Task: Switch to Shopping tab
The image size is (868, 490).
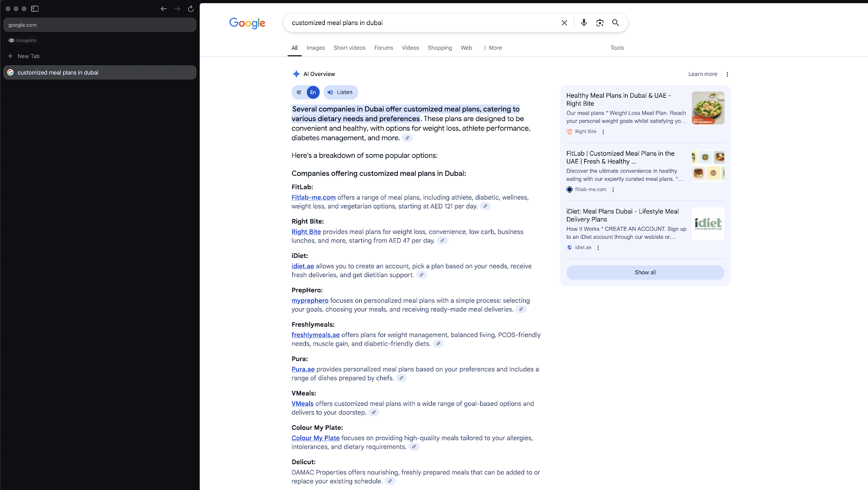Action: pos(440,48)
